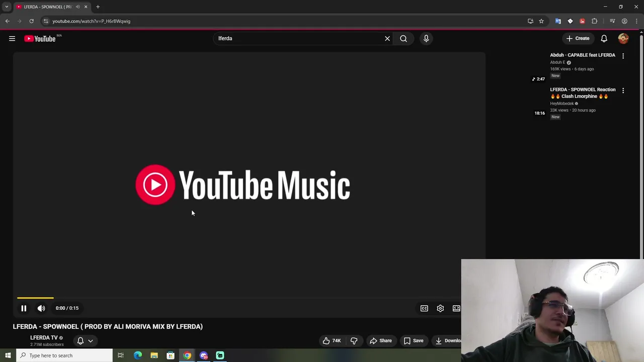
Task: Open options for SPOWNOEL Reaction video
Action: (x=623, y=90)
